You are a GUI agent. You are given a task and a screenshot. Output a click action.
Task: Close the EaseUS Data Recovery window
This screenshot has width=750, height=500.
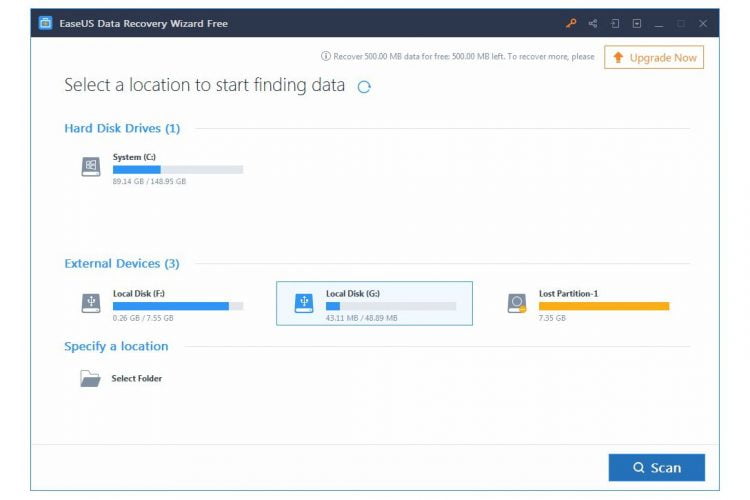coord(703,23)
